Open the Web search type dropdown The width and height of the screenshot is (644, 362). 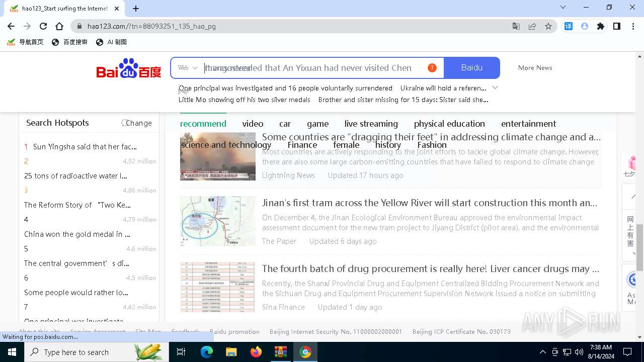point(188,68)
